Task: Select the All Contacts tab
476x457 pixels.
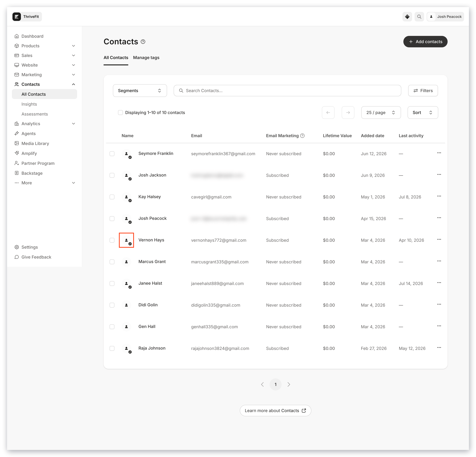Action: pyautogui.click(x=116, y=58)
